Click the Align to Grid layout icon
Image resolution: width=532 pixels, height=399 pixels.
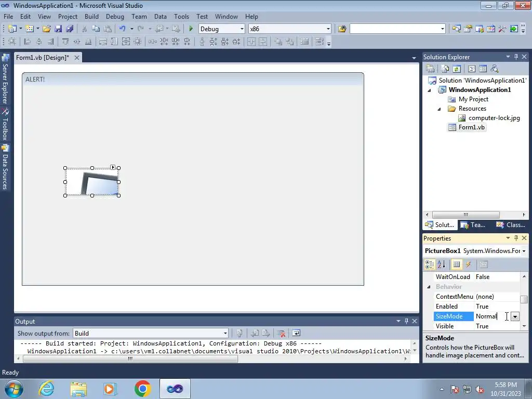tap(12, 42)
